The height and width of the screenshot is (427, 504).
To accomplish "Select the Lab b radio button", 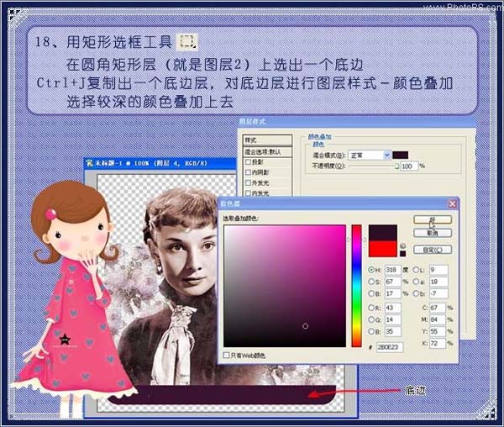I will point(417,293).
